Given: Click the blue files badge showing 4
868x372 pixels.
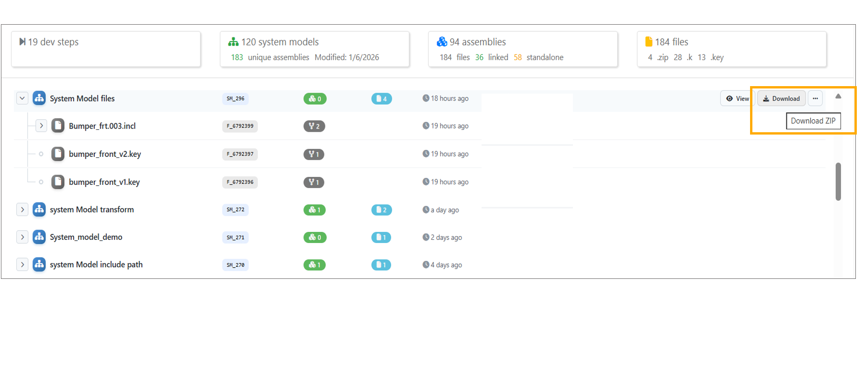Looking at the screenshot, I should coord(381,99).
